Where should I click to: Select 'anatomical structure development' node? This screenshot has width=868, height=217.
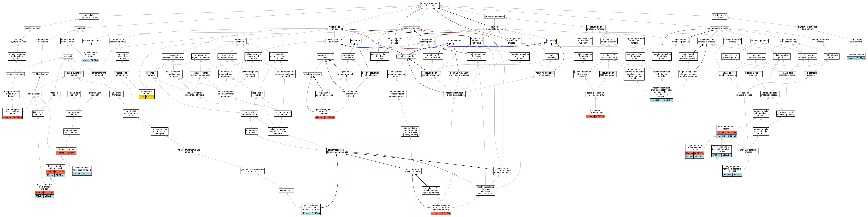point(807,28)
